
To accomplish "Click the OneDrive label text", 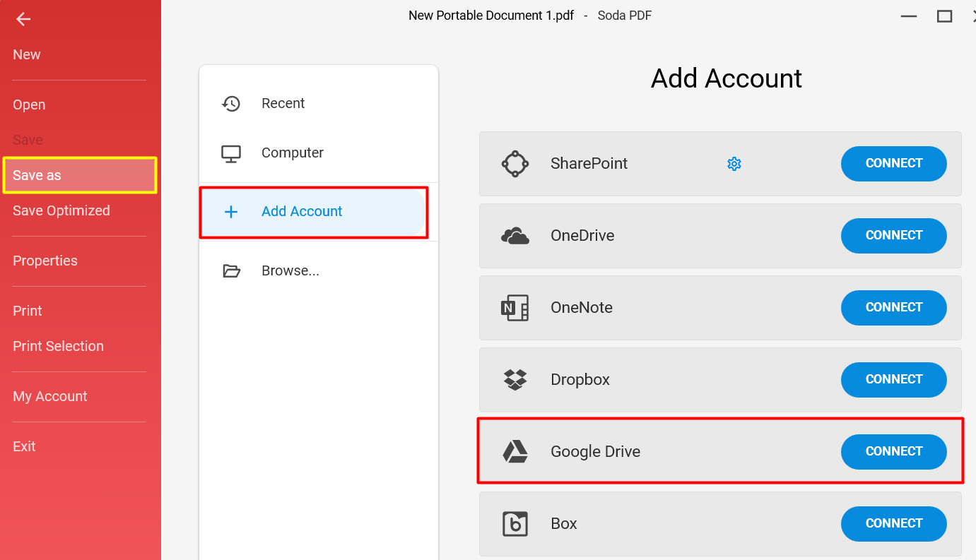I will coord(582,235).
